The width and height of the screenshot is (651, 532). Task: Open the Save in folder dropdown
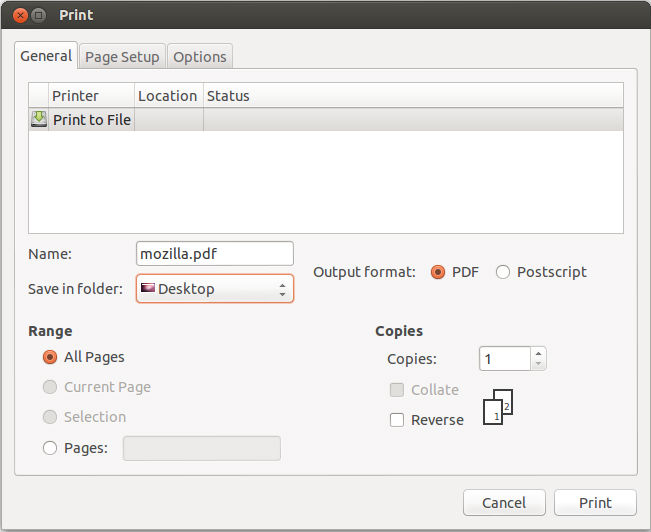pos(215,289)
